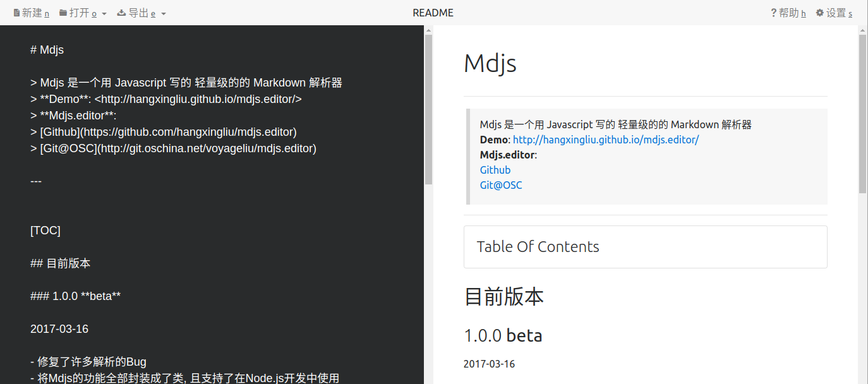
Task: Click the Table Of Contents box
Action: tap(646, 247)
